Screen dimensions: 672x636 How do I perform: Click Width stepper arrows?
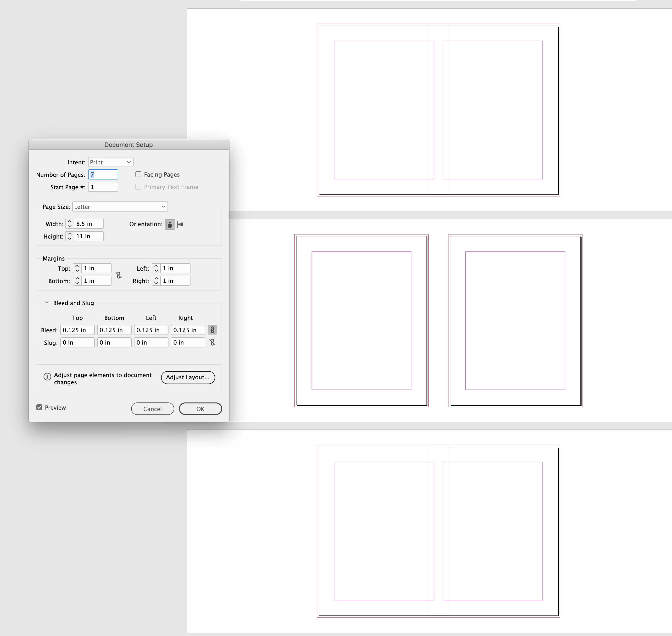[x=69, y=224]
